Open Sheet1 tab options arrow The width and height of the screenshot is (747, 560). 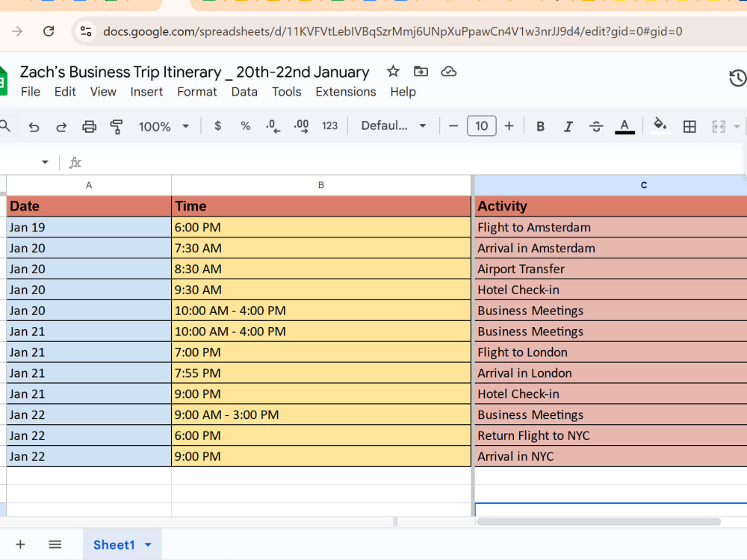click(x=148, y=545)
